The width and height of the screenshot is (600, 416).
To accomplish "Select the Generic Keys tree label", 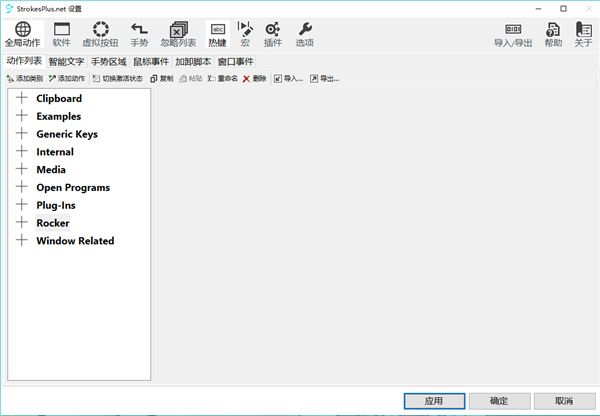I will (x=67, y=134).
